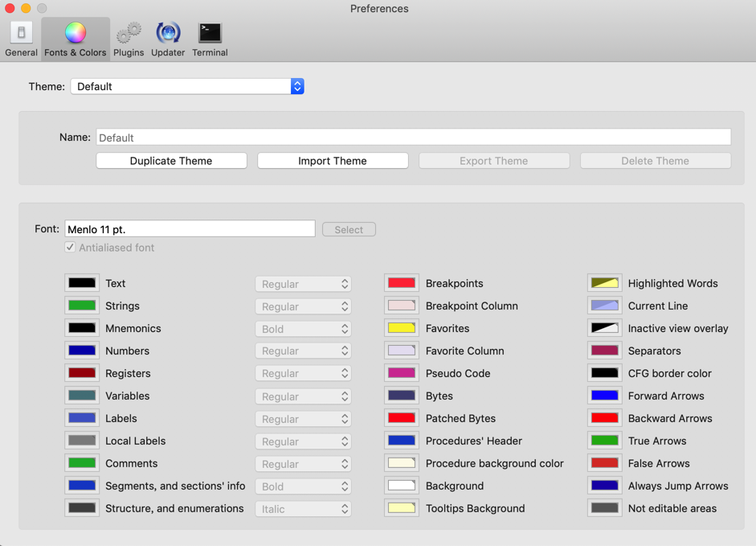Open the Plugins gear icon pane
Image resolution: width=756 pixels, height=546 pixels.
129,39
